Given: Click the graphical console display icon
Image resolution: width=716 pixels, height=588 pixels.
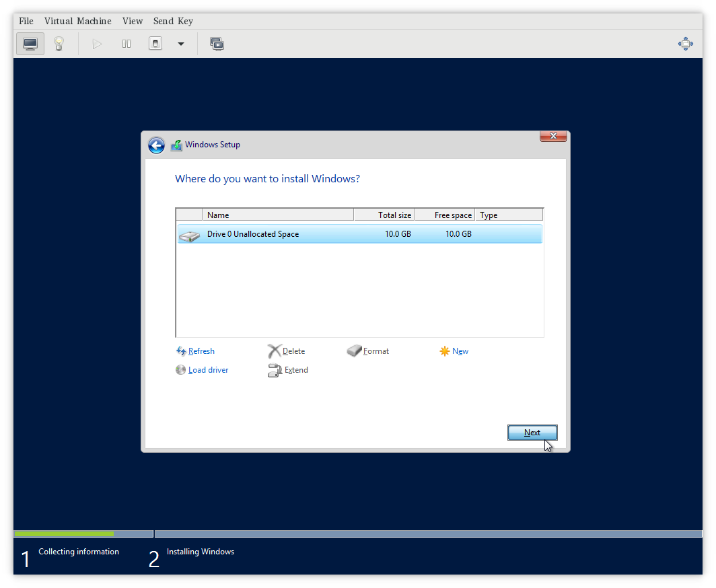Looking at the screenshot, I should coord(30,43).
